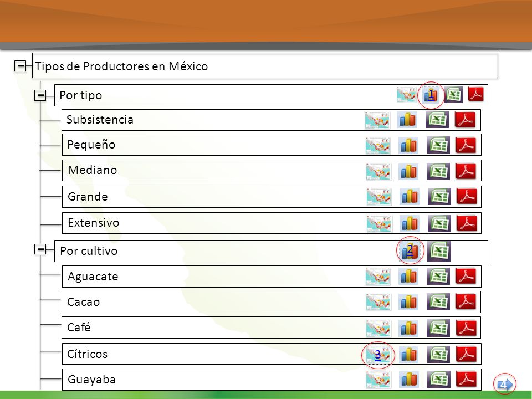532x399 pixels.
Task: Open the Excel icon for Cacao
Action: click(438, 301)
